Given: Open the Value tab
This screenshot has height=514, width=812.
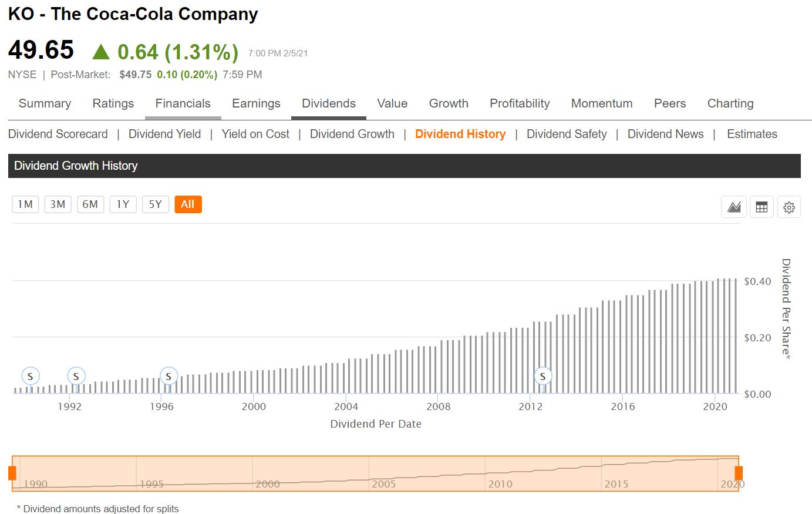Looking at the screenshot, I should (392, 103).
